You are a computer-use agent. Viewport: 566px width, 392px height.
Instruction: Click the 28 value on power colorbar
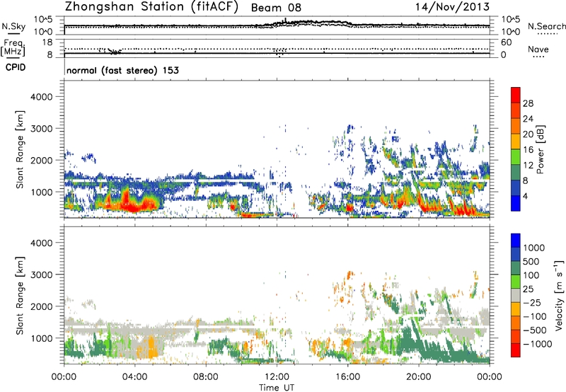pos(528,103)
